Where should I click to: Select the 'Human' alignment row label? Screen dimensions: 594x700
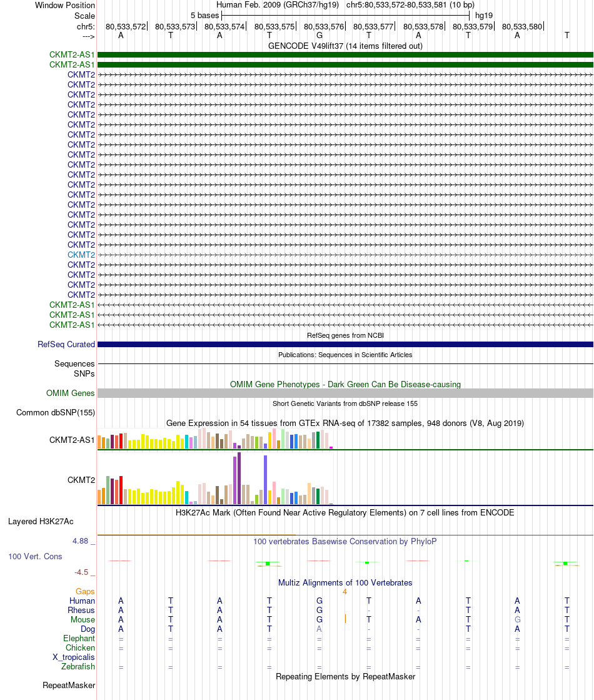tap(82, 601)
